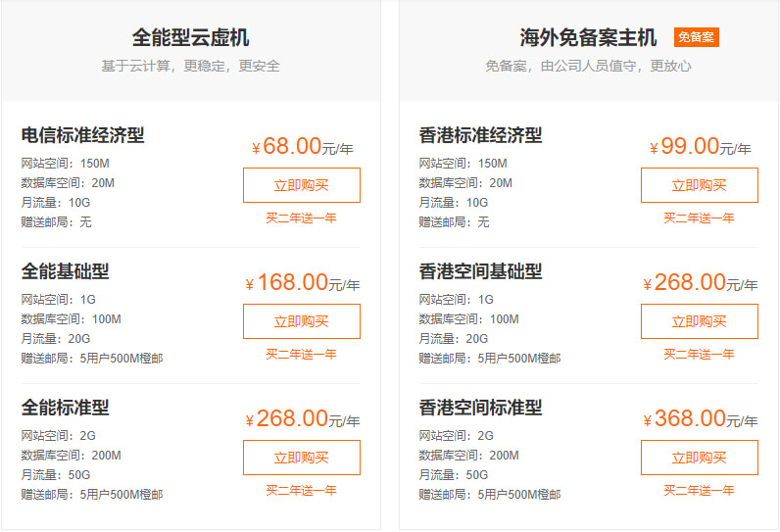Buy the 全能基础型 plan now
The height and width of the screenshot is (532, 780).
click(302, 321)
